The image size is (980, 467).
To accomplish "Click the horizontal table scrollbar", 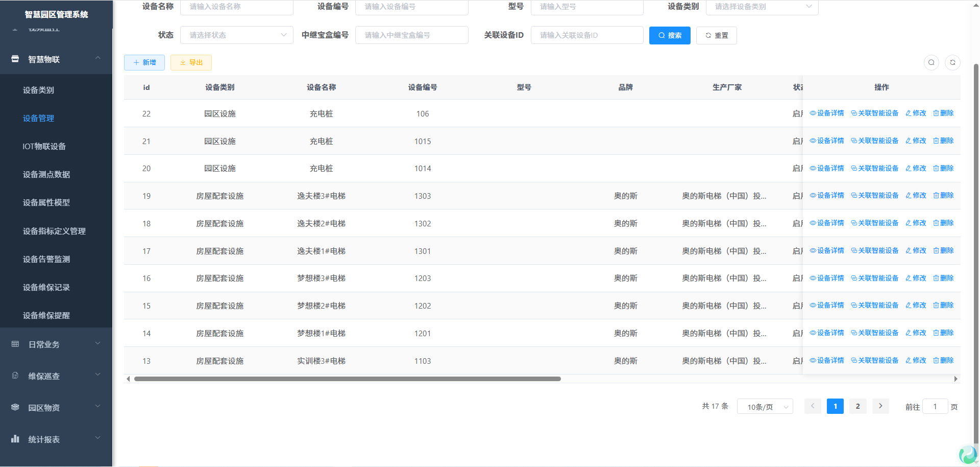I will pyautogui.click(x=347, y=379).
